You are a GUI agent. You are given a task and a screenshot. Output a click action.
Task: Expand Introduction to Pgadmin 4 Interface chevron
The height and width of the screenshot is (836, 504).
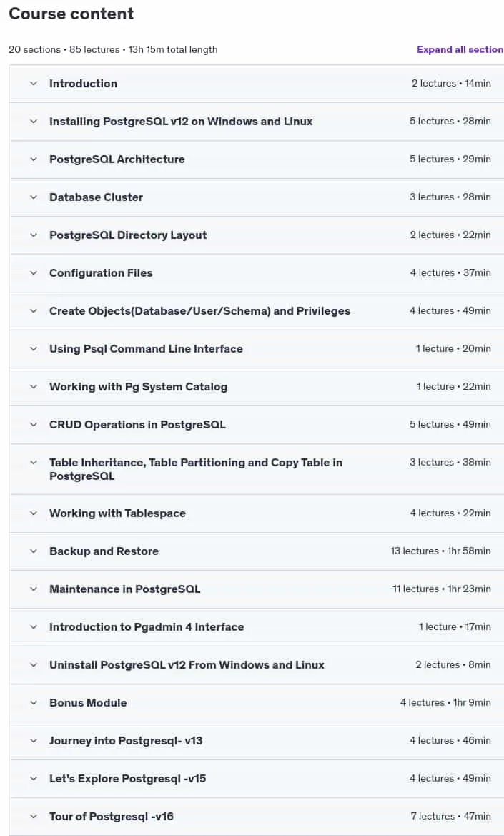34,627
